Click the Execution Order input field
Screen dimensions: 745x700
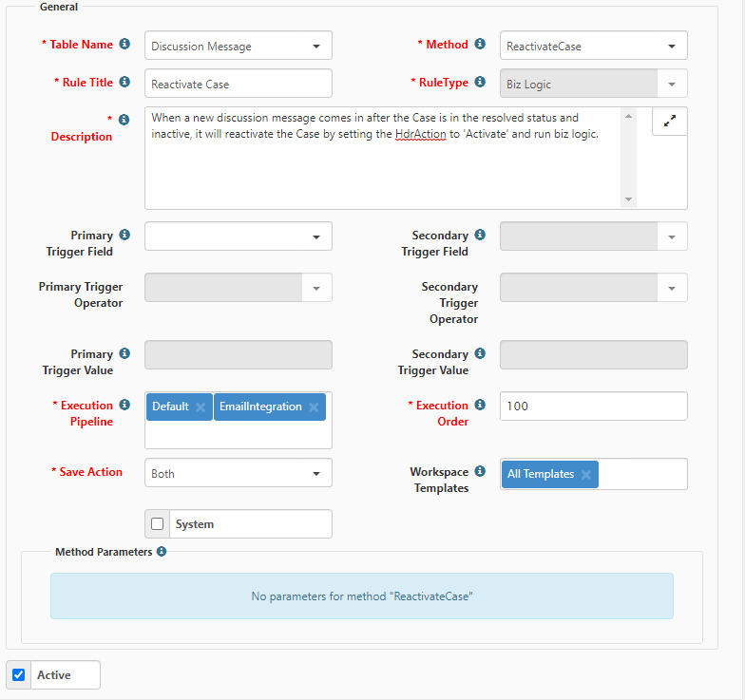tap(593, 406)
